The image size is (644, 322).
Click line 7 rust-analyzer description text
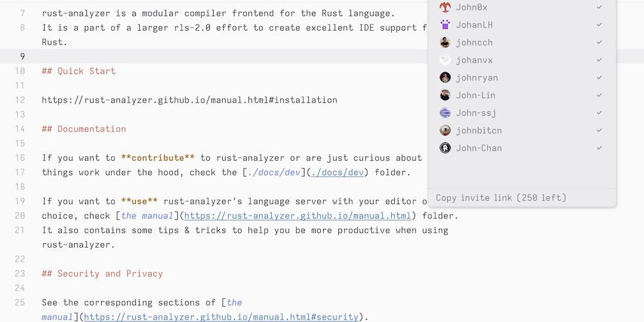click(x=218, y=13)
